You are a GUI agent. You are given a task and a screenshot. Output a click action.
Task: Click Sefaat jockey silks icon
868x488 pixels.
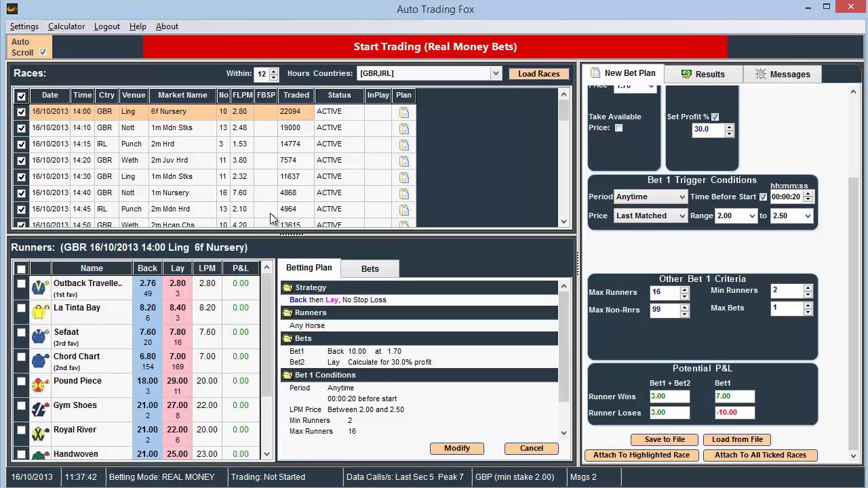(x=40, y=337)
